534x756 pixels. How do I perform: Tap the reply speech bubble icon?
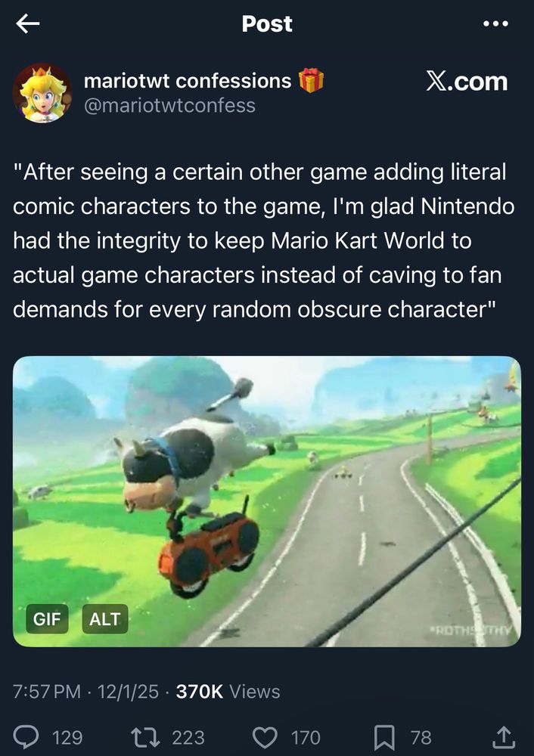coord(26,737)
